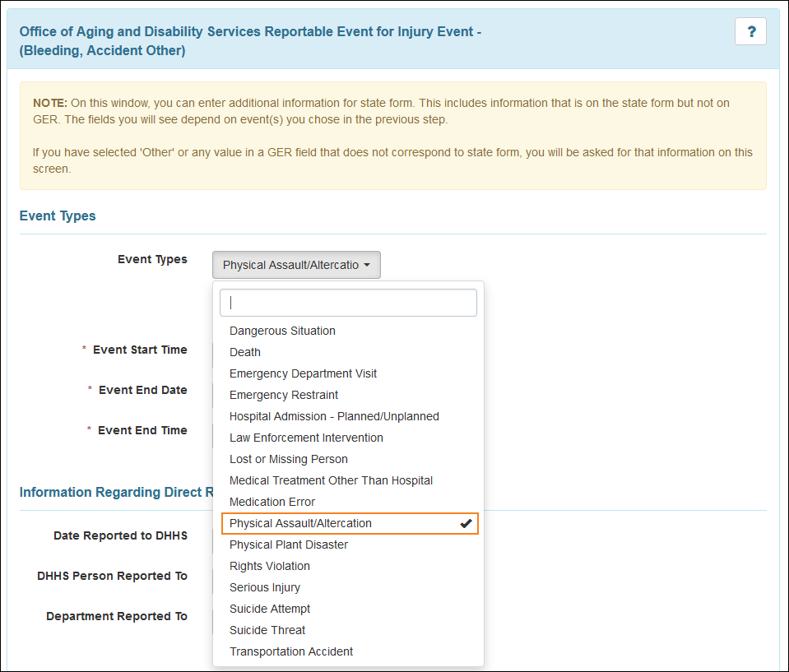Viewport: 789px width, 672px height.
Task: Click the Event Types section heading
Action: coord(58,216)
